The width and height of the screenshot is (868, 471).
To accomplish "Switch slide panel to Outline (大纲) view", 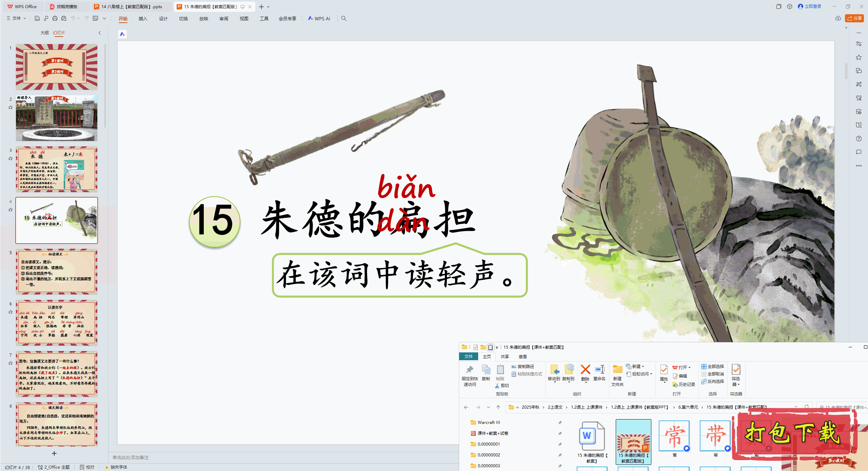I will click(44, 33).
